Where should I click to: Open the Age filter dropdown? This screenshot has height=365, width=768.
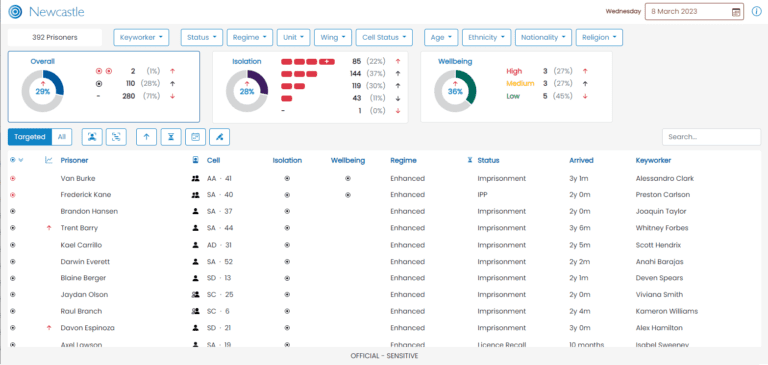point(441,37)
